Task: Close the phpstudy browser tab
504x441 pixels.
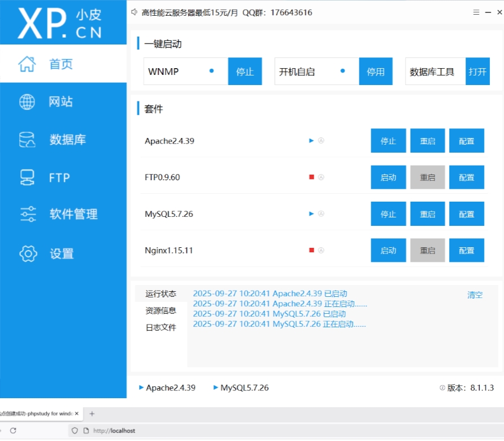Action: [77, 413]
